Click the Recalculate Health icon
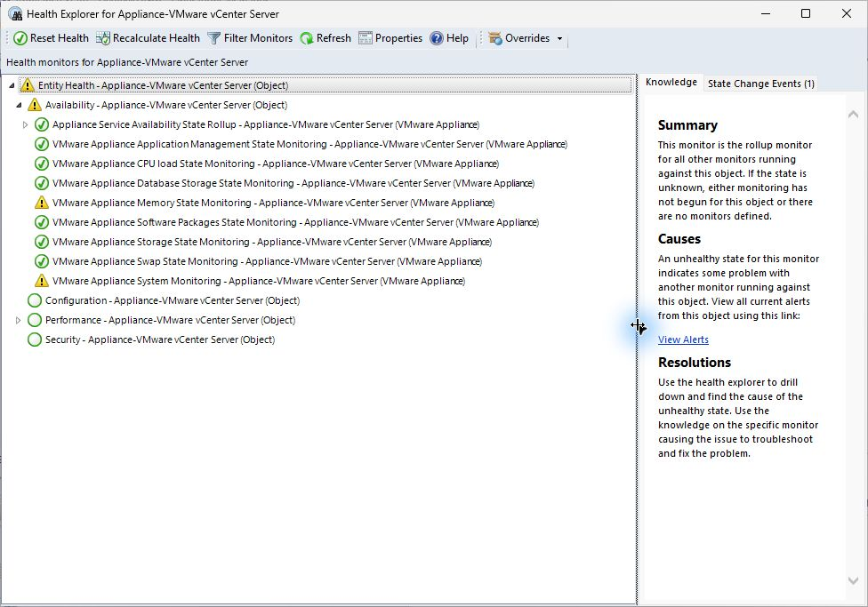The height and width of the screenshot is (607, 868). point(103,38)
